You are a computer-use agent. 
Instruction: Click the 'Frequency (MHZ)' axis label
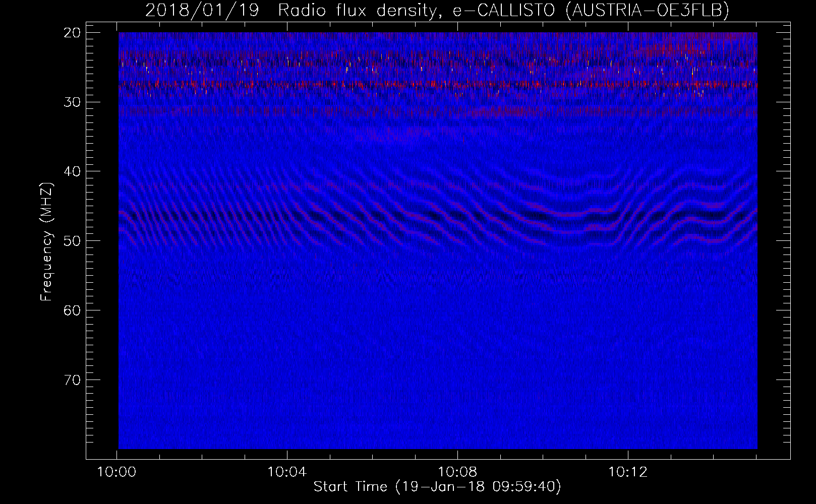coord(46,242)
